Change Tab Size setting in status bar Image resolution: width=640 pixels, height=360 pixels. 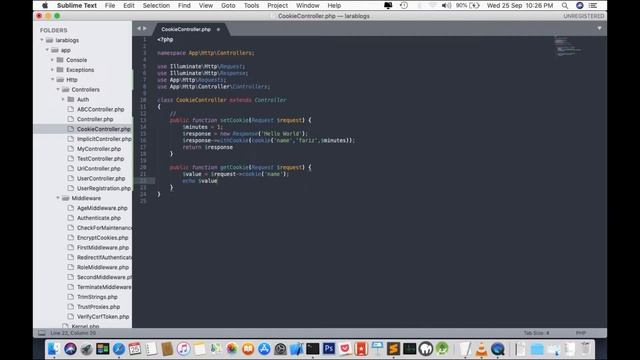pos(536,333)
